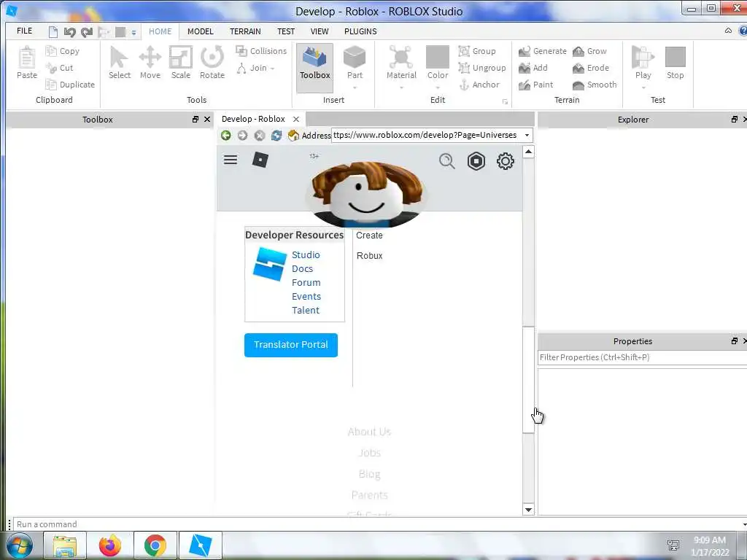The image size is (747, 560).
Task: Open the Docs link
Action: click(x=302, y=268)
